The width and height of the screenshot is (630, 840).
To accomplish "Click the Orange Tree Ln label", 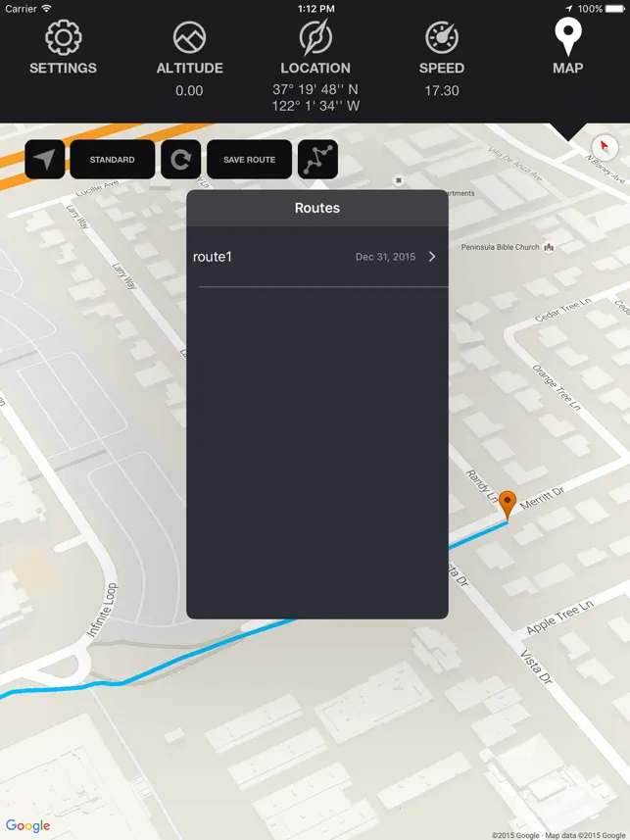I will pos(557,387).
